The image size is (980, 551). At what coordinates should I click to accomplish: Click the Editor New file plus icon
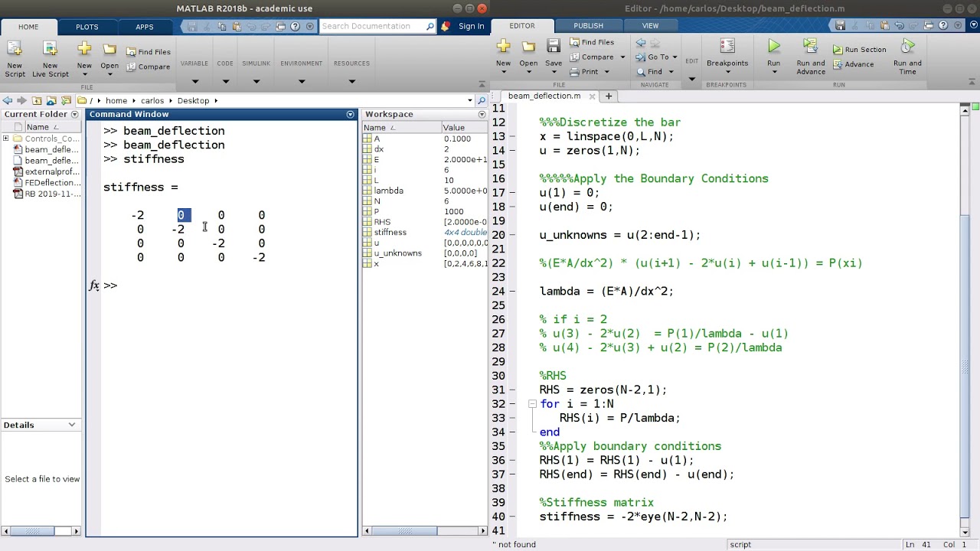(x=503, y=47)
